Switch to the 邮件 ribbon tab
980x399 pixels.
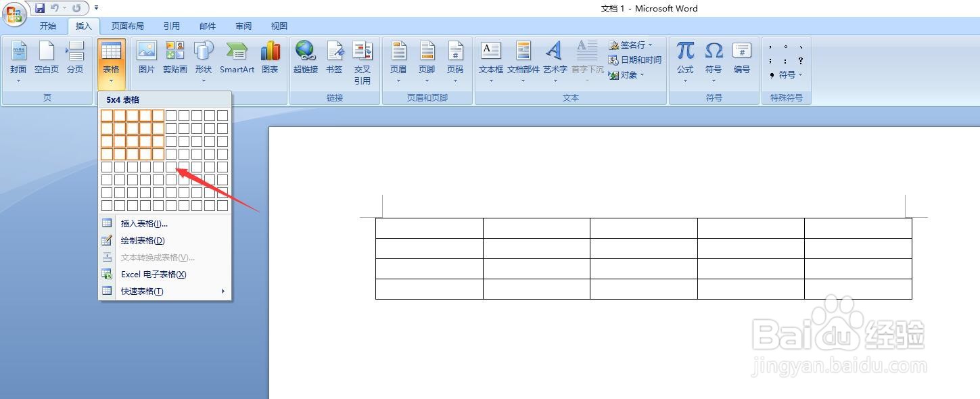pos(208,26)
